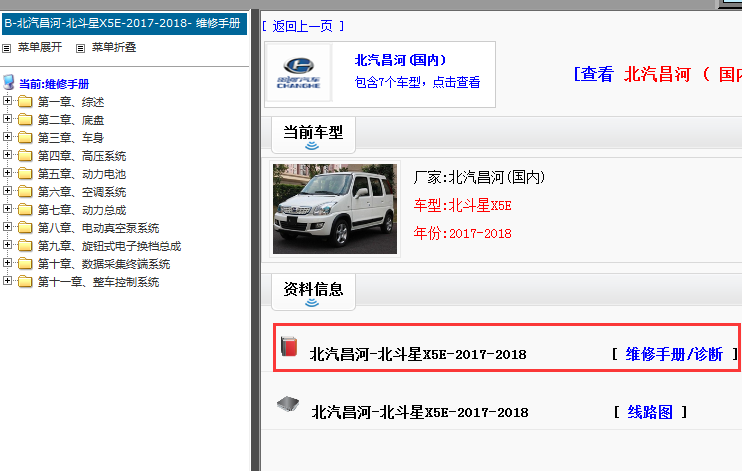This screenshot has width=742, height=471.
Task: Open 第二章、底盘 chapter
Action: pos(71,120)
